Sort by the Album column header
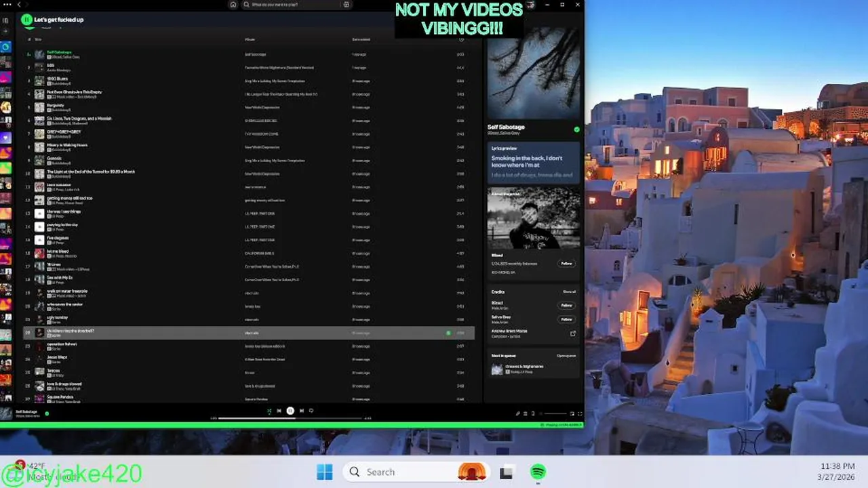The width and height of the screenshot is (868, 488). pos(250,39)
